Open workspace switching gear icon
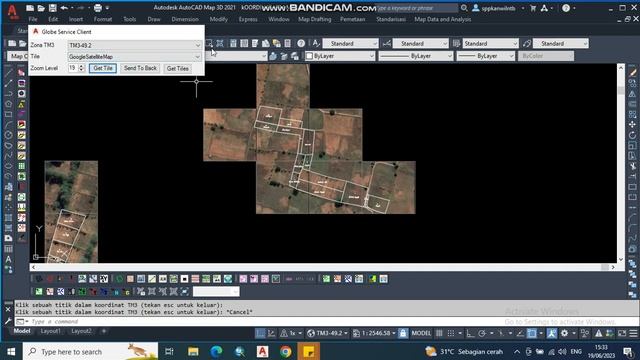This screenshot has width=640, height=360. [564, 333]
